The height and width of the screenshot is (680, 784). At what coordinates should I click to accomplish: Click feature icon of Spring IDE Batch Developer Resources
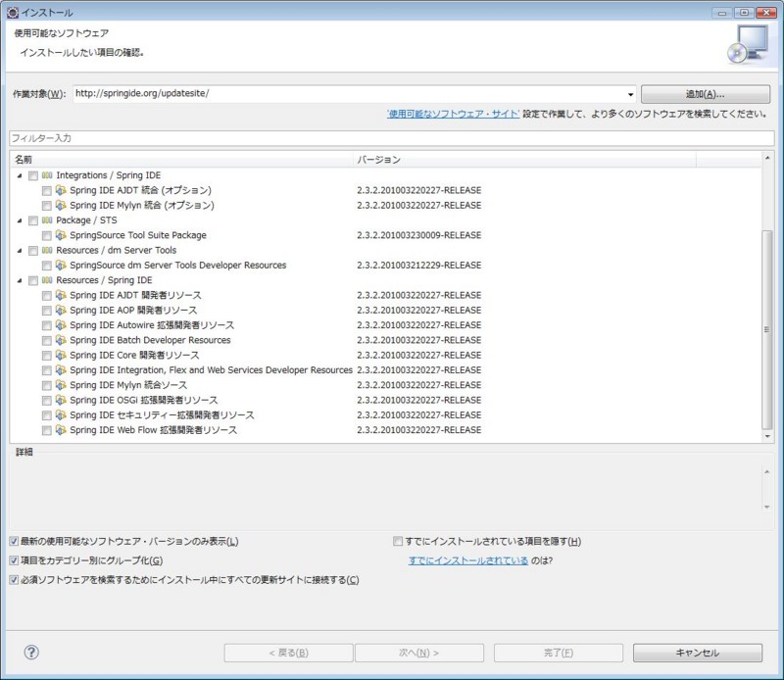pos(61,341)
